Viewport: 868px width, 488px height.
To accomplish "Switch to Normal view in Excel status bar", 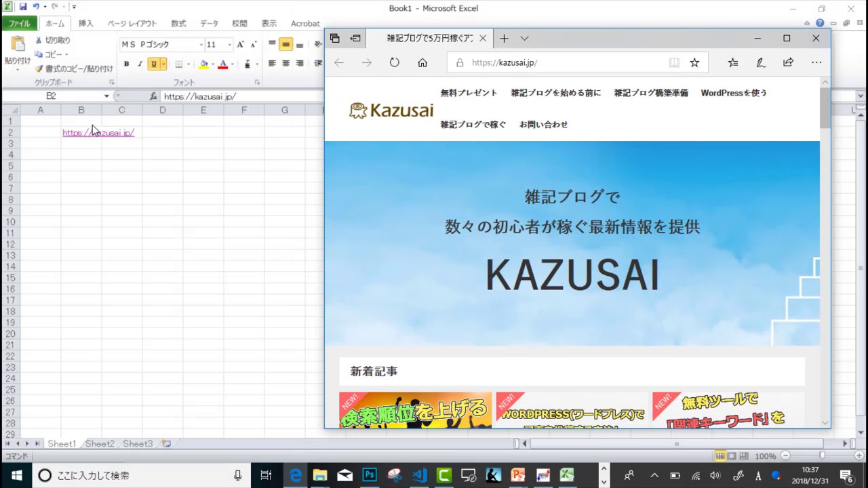I will (720, 456).
